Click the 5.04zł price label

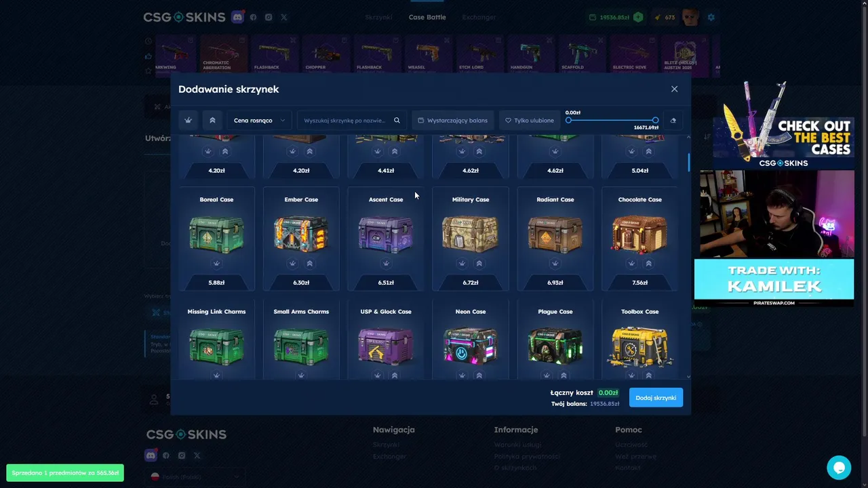tap(640, 171)
